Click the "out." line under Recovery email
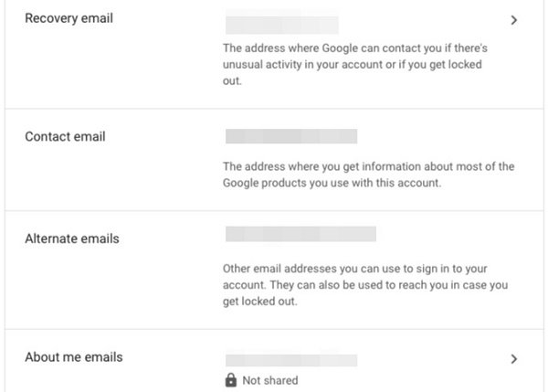This screenshot has width=548, height=392. (235, 81)
